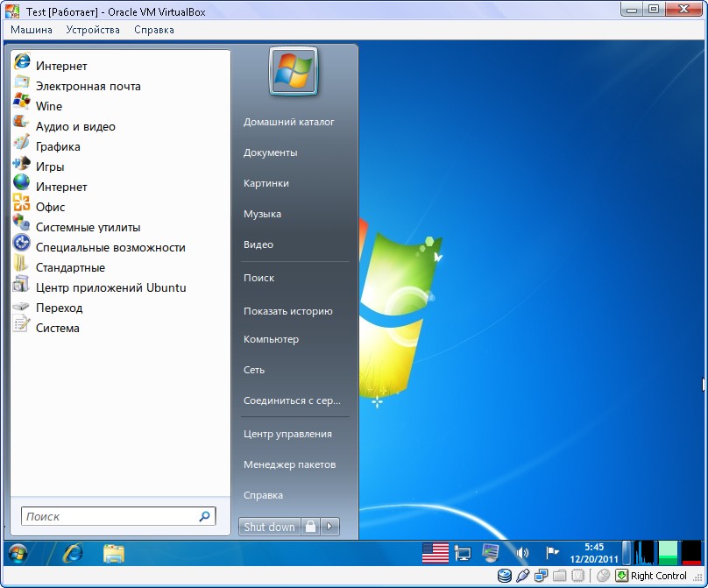
Task: Open the Стандартные folder icon
Action: tap(22, 263)
